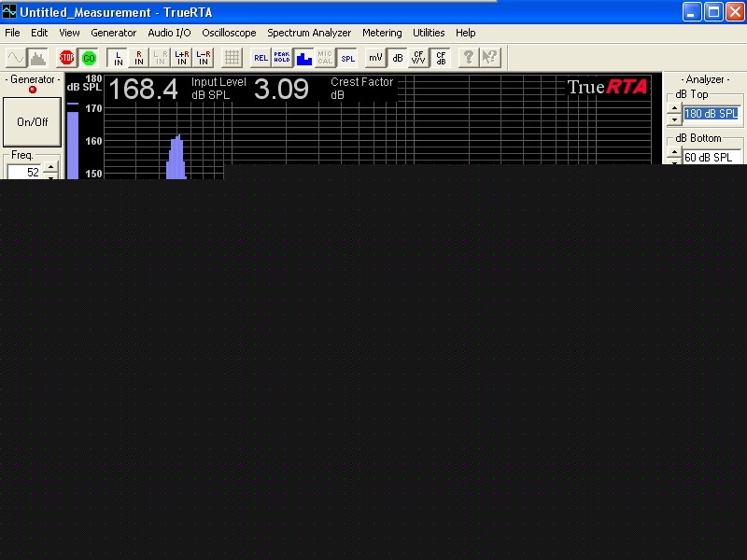Select the dB metering icon
This screenshot has height=560, width=747.
click(398, 58)
